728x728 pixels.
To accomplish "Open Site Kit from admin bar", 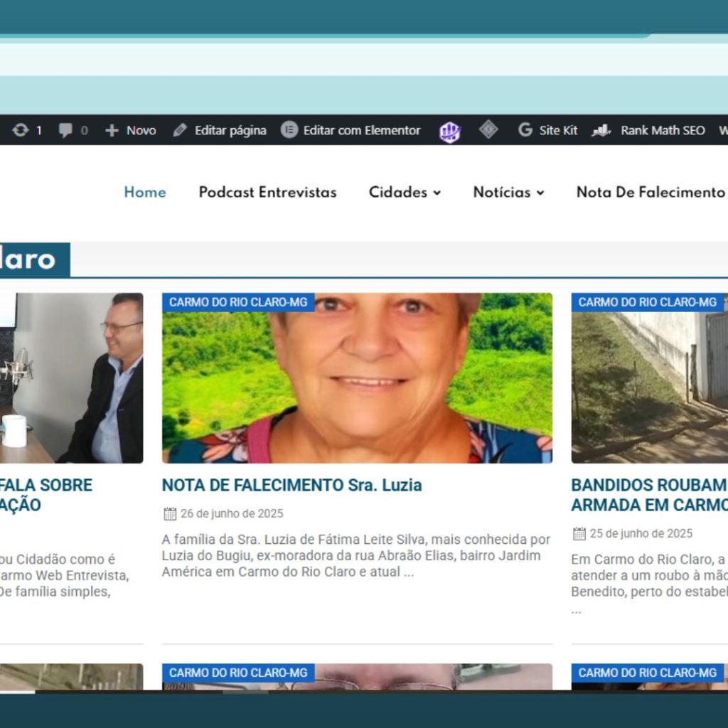I will (548, 130).
